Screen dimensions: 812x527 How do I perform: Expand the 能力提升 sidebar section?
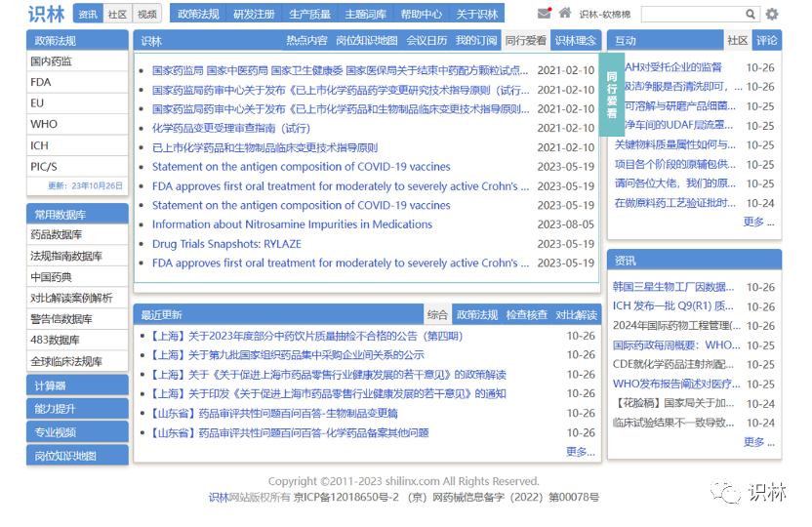[77, 409]
